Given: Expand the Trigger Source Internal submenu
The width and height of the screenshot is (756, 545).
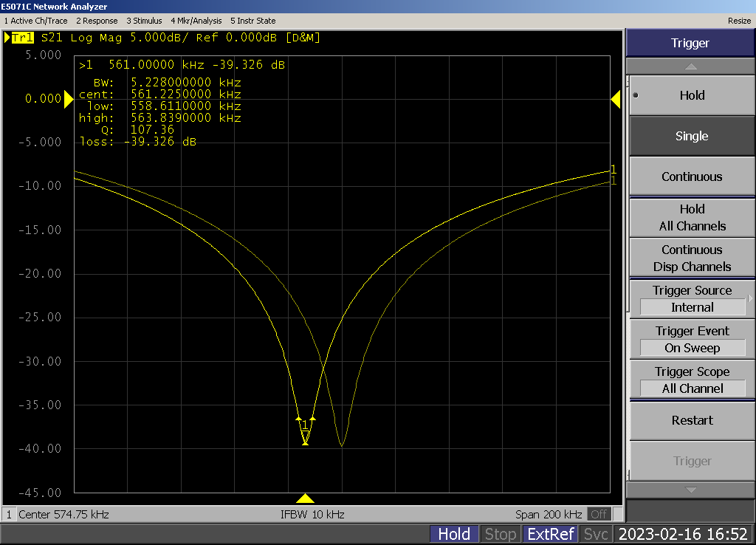Looking at the screenshot, I should (x=691, y=299).
